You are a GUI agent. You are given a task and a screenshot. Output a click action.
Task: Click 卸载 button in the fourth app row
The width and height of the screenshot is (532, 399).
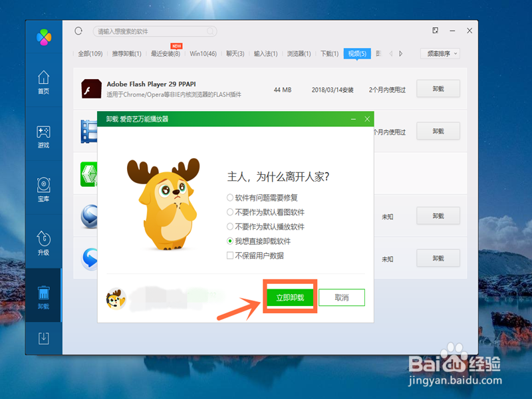[x=438, y=216]
